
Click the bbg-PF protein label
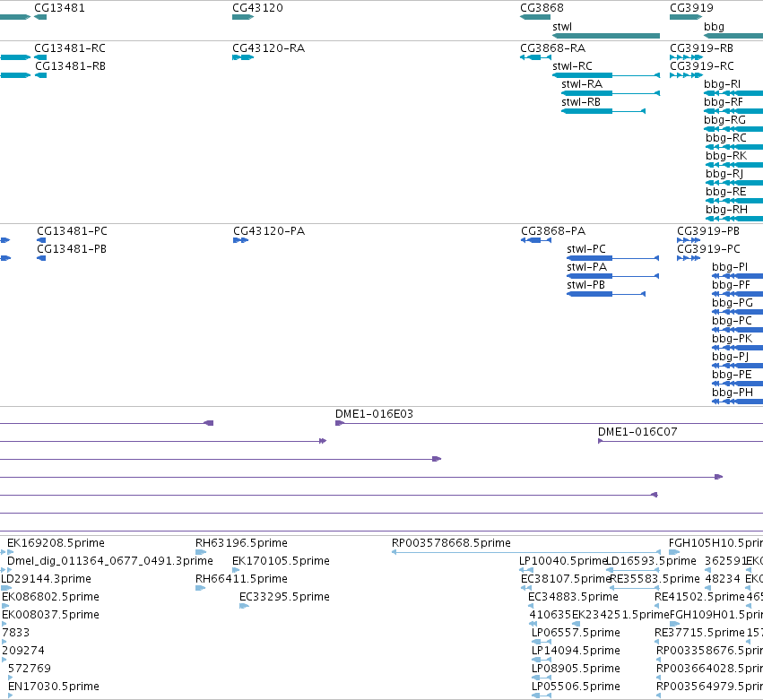731,285
